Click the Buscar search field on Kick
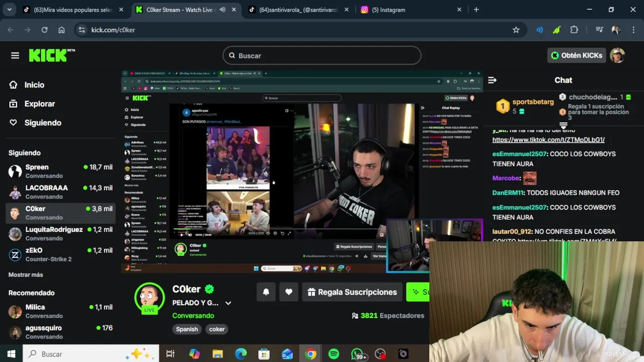The image size is (644, 362). 322,56
